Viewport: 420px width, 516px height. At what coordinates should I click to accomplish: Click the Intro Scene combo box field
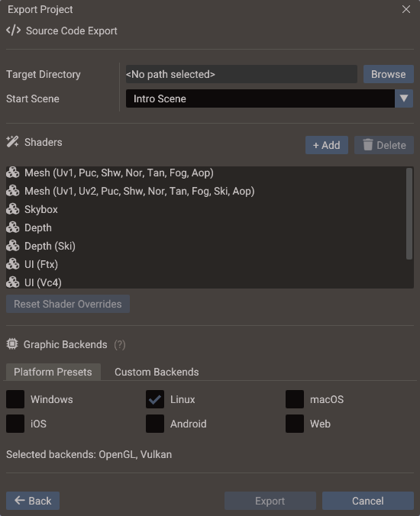pyautogui.click(x=260, y=98)
